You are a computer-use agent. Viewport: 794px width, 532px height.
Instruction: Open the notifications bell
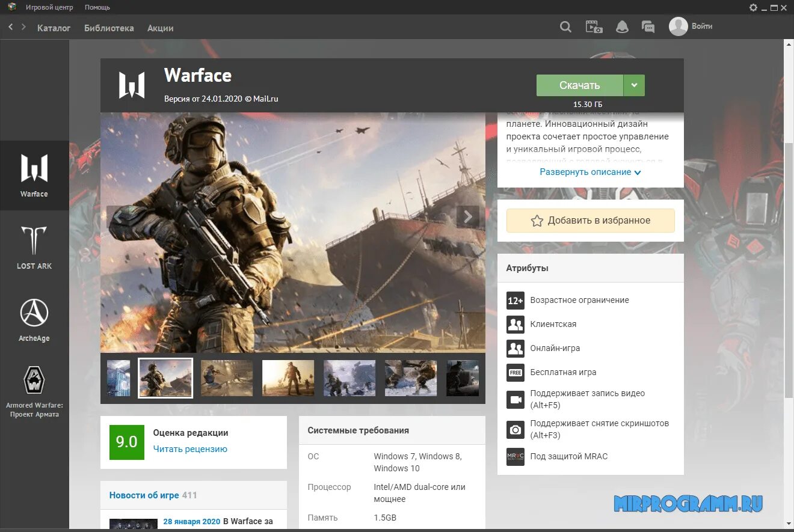[622, 27]
